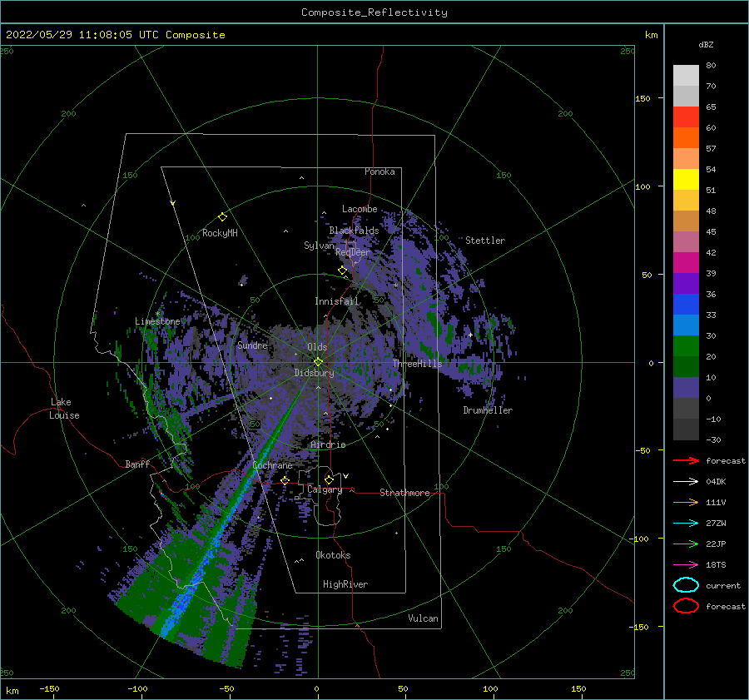
Task: Click the Drumheller city label
Action: click(488, 410)
